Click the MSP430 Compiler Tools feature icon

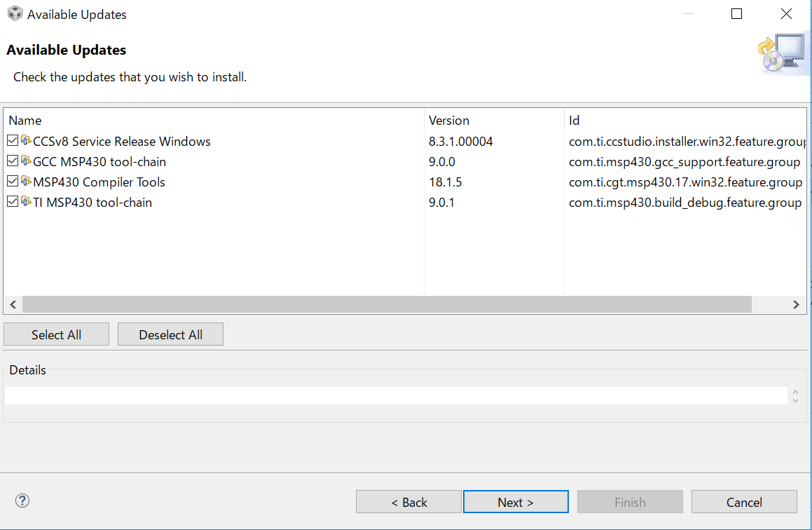click(x=26, y=182)
